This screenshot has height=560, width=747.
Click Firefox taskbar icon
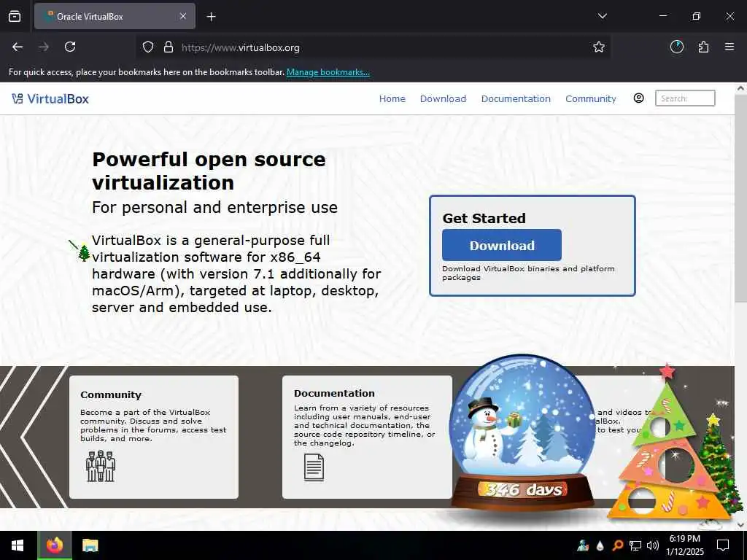55,545
